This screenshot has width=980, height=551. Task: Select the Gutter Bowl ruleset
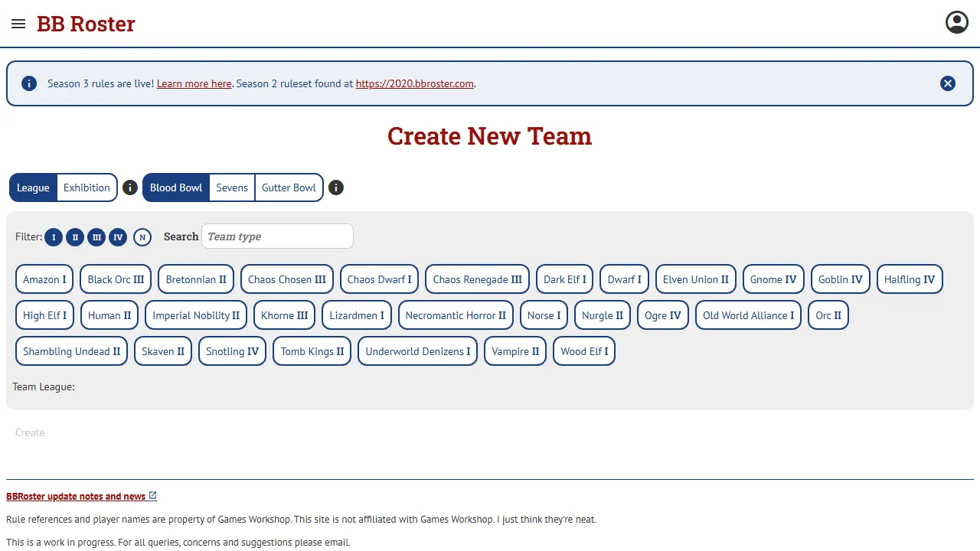click(289, 187)
